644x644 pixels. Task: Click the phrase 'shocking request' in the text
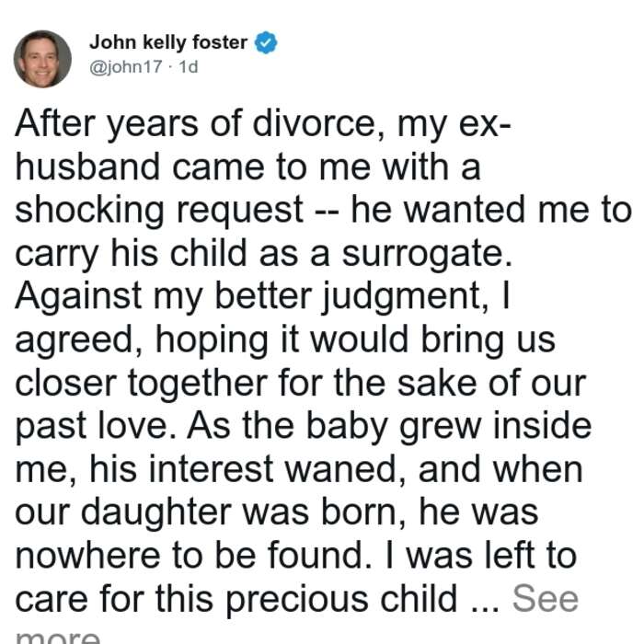159,210
